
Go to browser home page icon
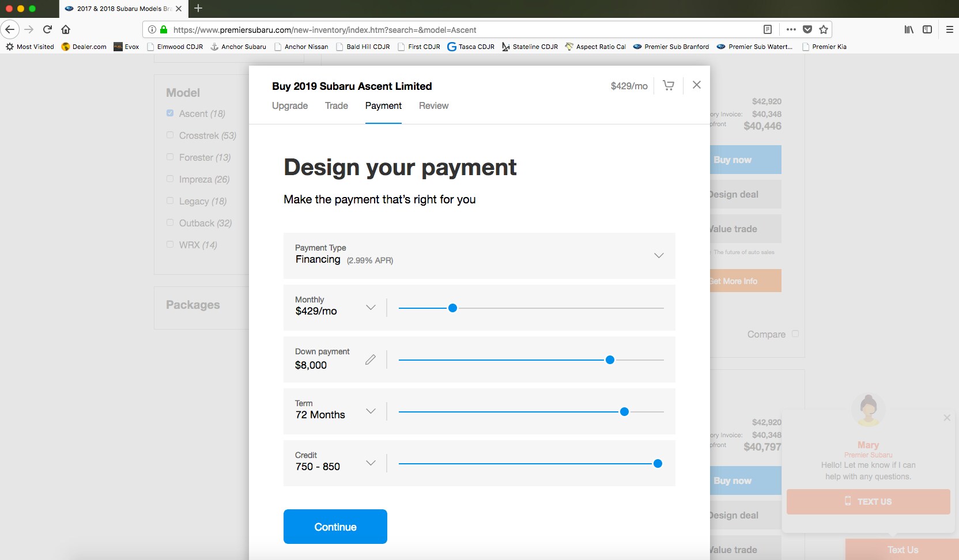66,29
